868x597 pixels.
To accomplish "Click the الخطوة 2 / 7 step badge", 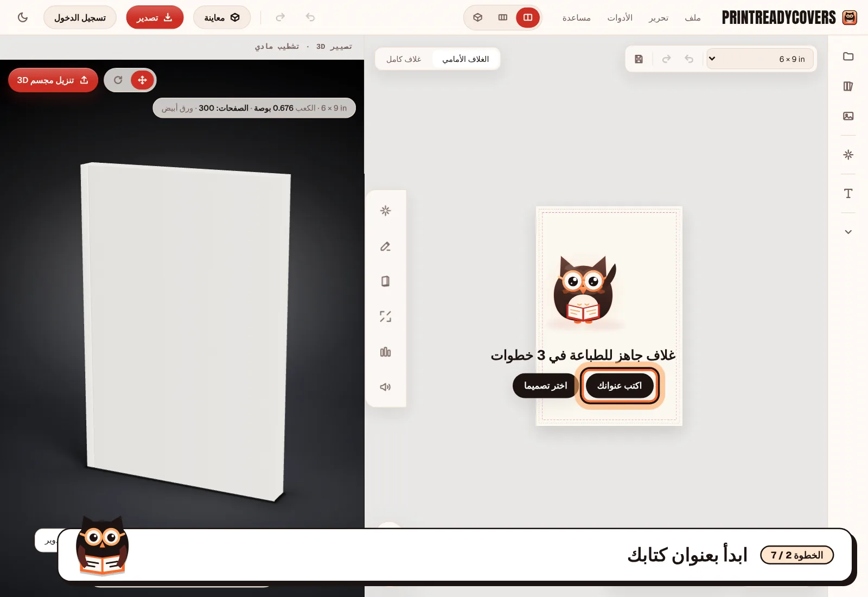I will [797, 555].
